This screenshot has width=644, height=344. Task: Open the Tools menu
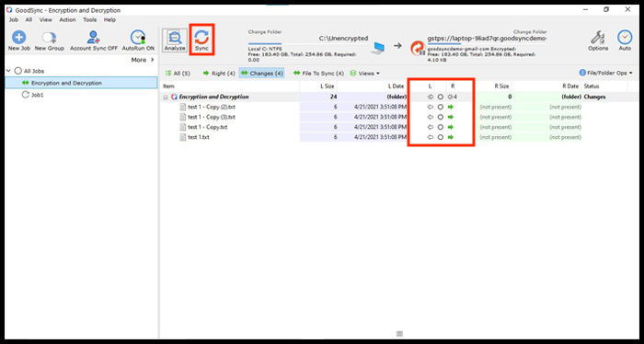point(89,19)
